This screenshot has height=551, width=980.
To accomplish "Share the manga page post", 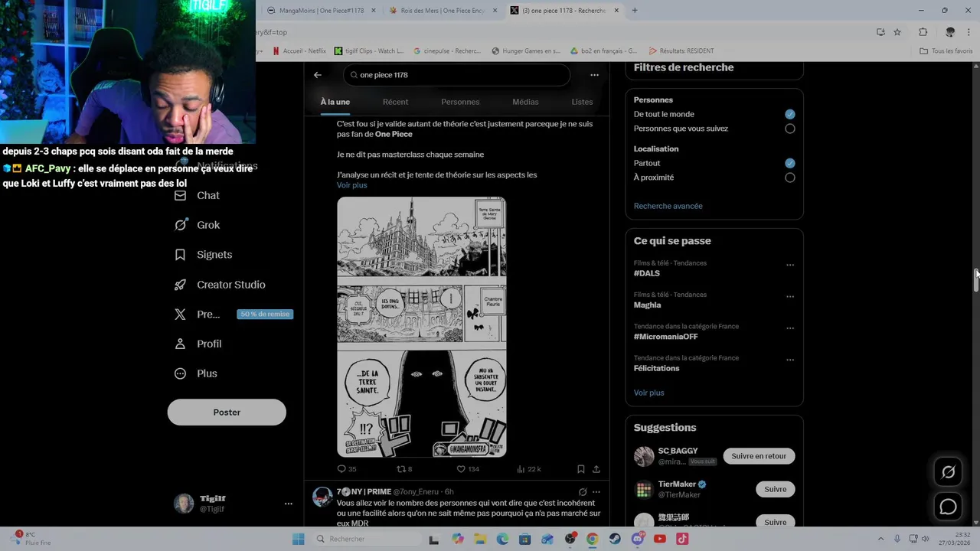I will 596,469.
